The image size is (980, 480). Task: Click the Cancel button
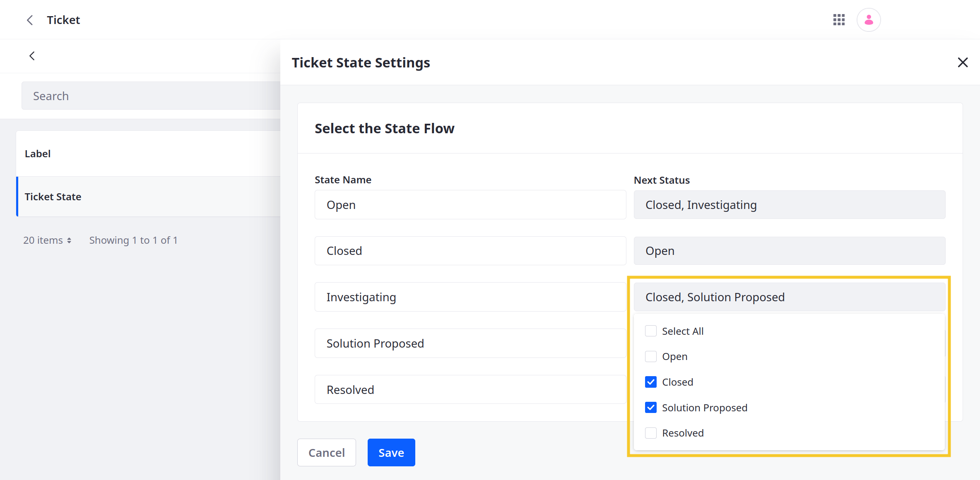(x=325, y=453)
